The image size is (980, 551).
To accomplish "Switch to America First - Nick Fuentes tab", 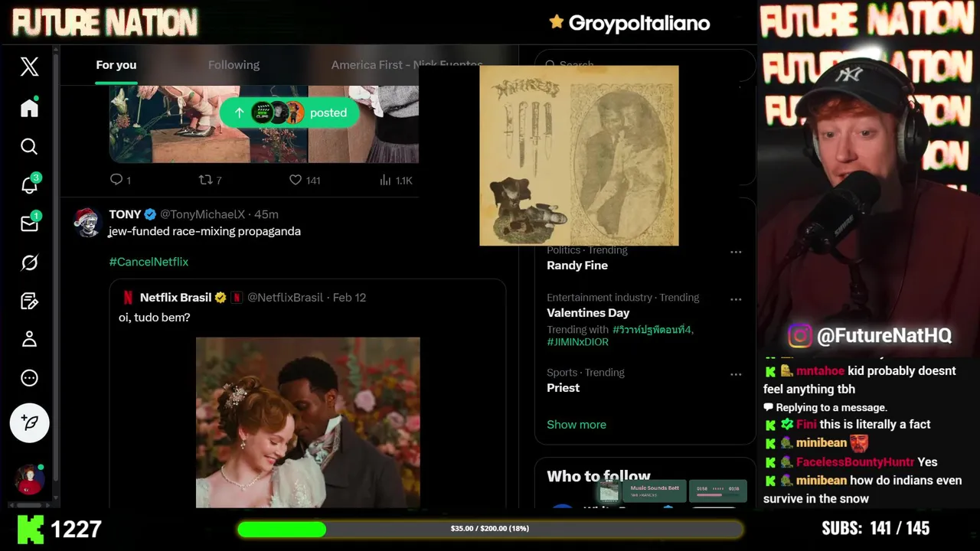I will click(x=407, y=65).
